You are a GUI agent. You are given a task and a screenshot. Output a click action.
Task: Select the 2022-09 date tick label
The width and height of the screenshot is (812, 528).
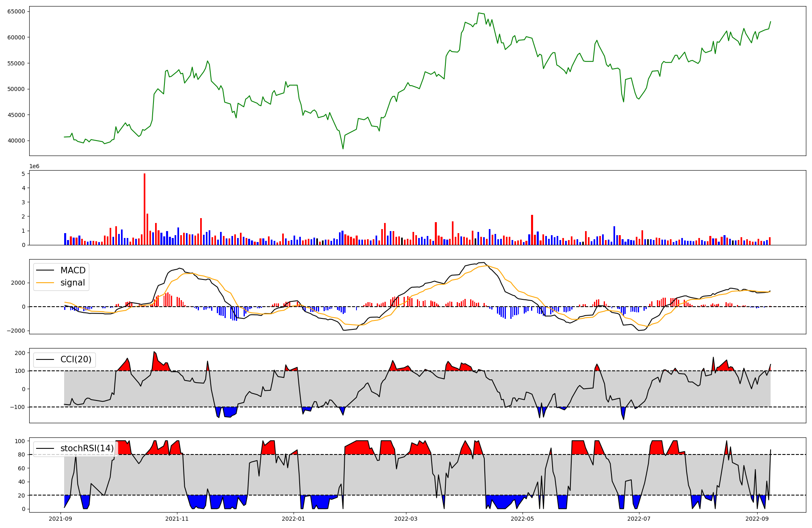click(757, 519)
